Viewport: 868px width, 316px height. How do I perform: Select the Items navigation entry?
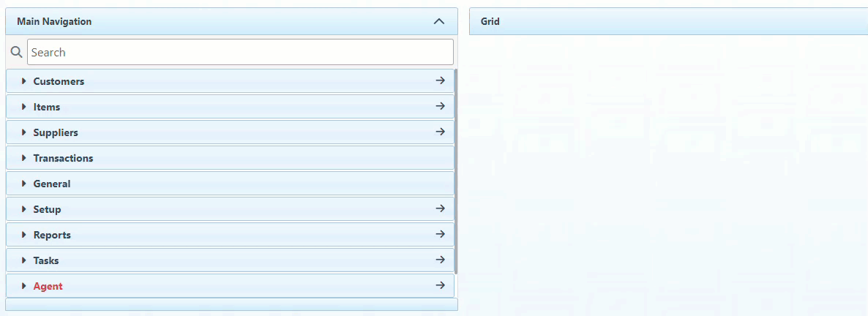pyautogui.click(x=47, y=107)
